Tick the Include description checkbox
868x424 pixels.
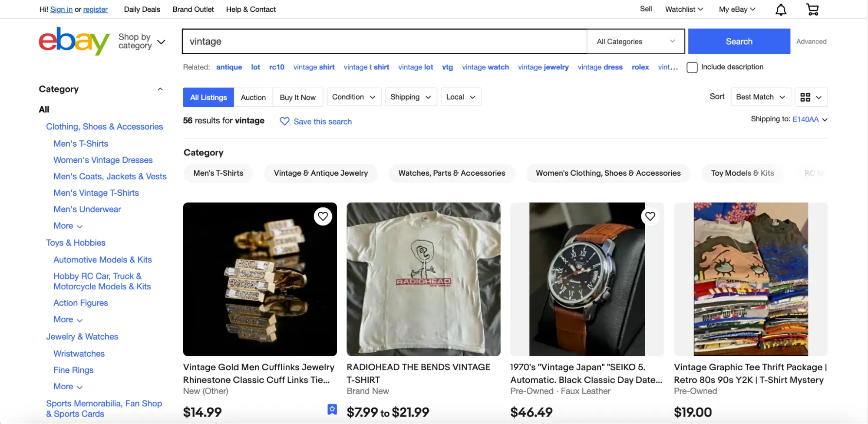click(692, 67)
